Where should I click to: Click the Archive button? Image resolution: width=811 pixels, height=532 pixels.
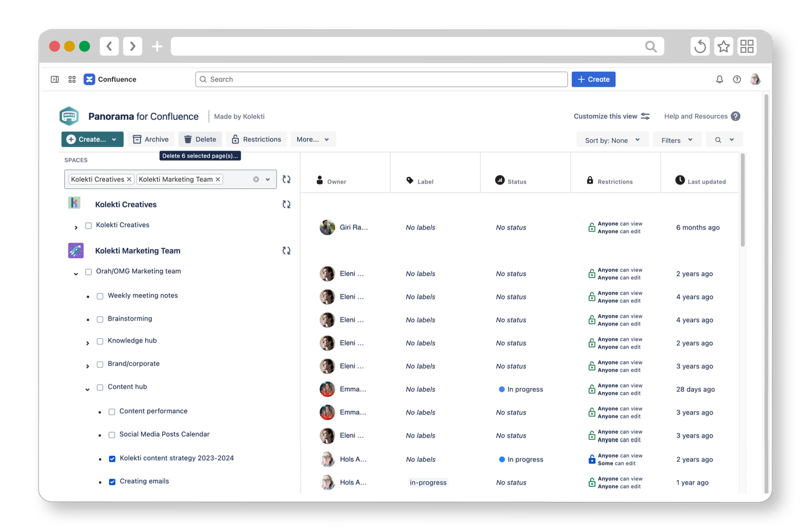(151, 140)
